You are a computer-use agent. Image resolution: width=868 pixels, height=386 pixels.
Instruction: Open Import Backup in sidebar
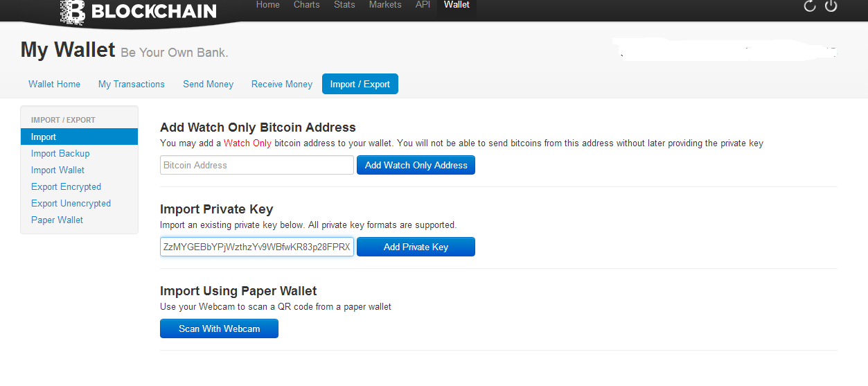click(60, 153)
